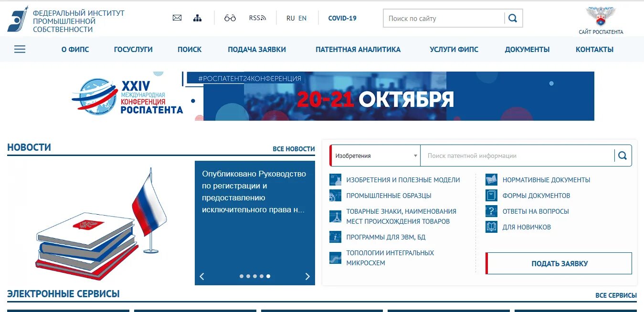
Task: Open Товарные знаки, наименования мест происхождения link
Action: coord(401,217)
